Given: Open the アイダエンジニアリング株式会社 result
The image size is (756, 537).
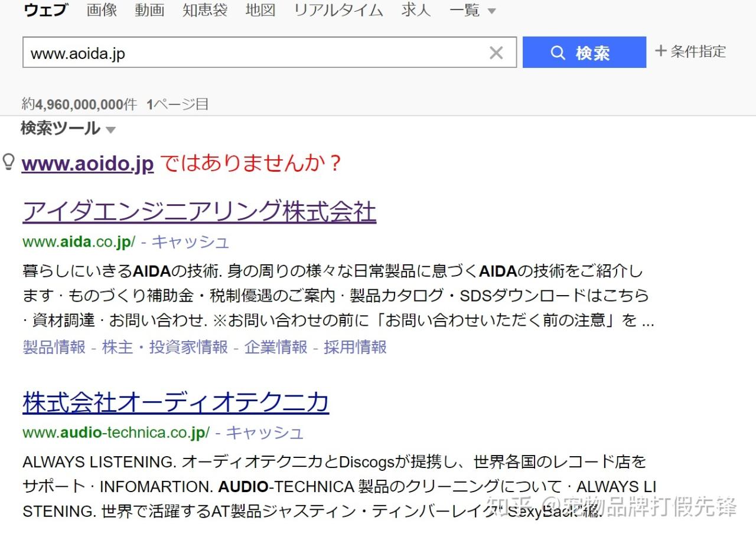Looking at the screenshot, I should [199, 212].
